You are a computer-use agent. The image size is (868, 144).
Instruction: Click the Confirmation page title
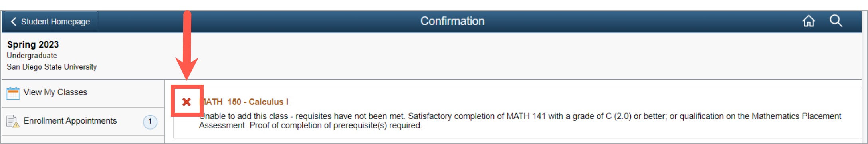[x=452, y=21]
